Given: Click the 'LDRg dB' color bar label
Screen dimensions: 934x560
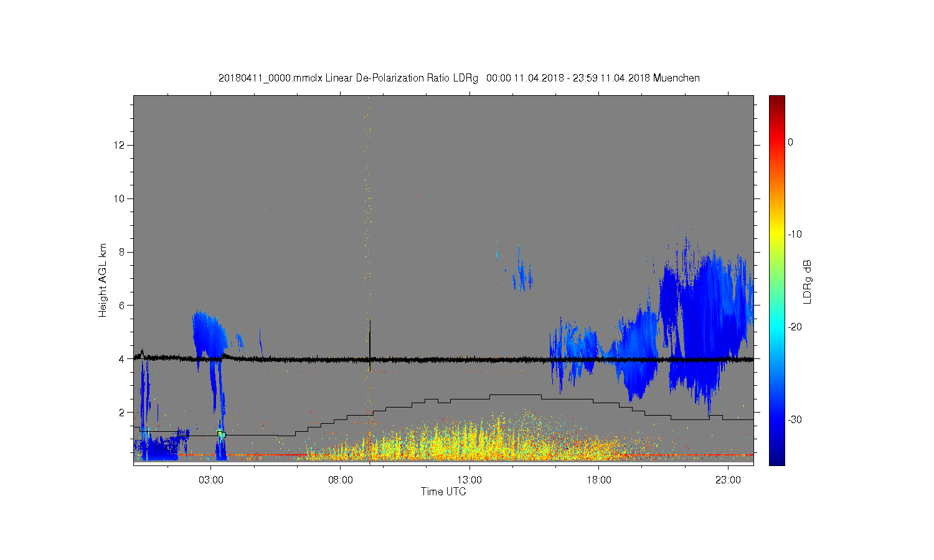Looking at the screenshot, I should tap(808, 281).
